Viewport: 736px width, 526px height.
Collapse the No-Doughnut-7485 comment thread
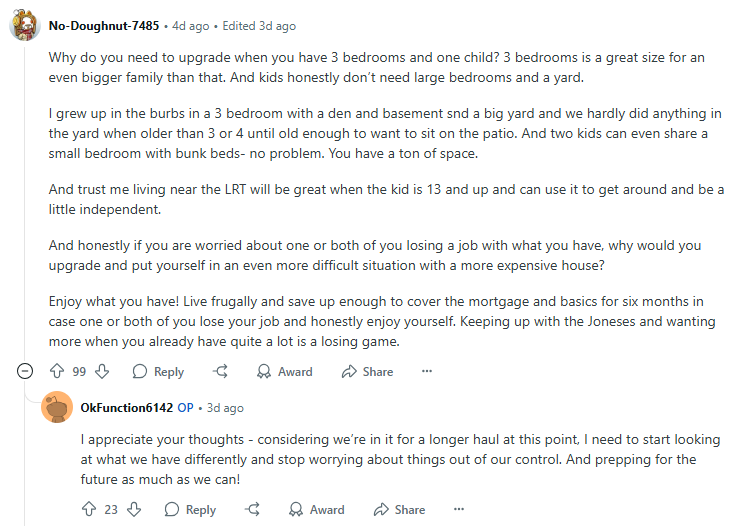[x=25, y=371]
